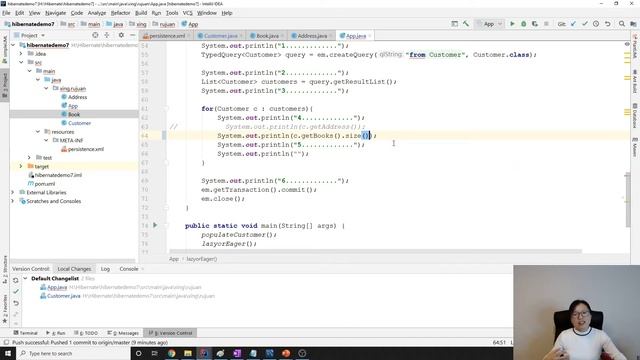Collapse the Default Changelist node
This screenshot has height=360, width=640.
click(25, 278)
